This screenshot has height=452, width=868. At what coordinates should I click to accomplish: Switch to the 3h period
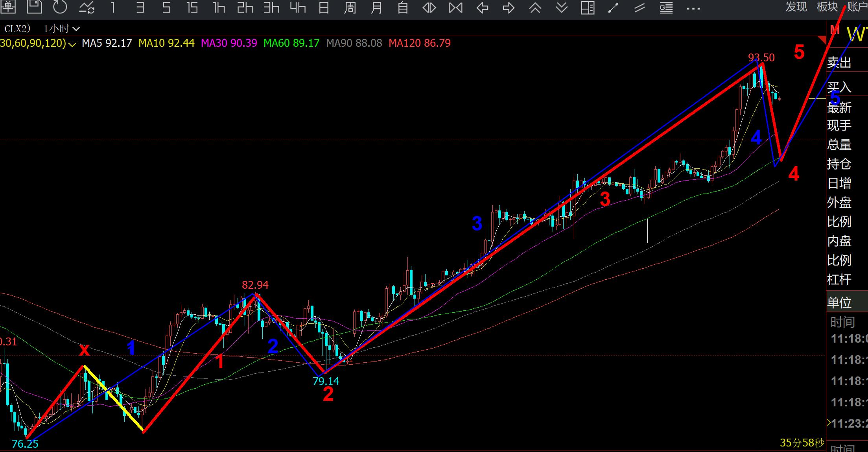pyautogui.click(x=271, y=7)
